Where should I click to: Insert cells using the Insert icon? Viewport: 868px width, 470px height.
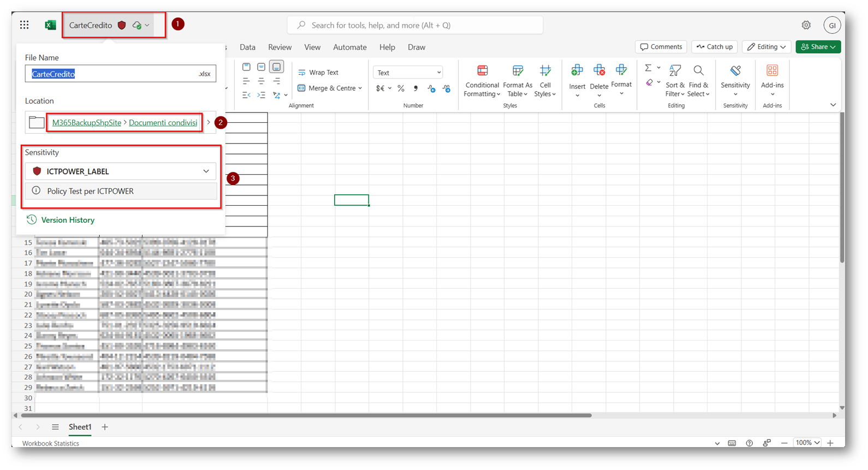pyautogui.click(x=576, y=71)
